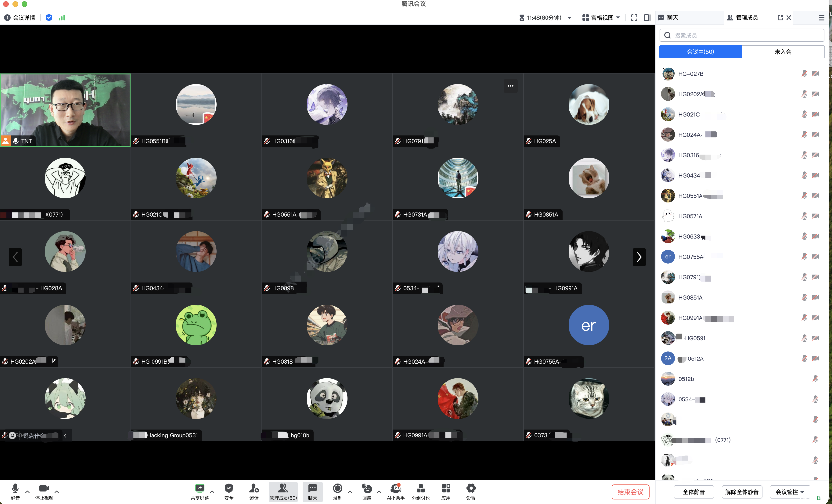832x504 pixels.
Task: Toggle microphone for HG0434 member row
Action: pyautogui.click(x=804, y=175)
